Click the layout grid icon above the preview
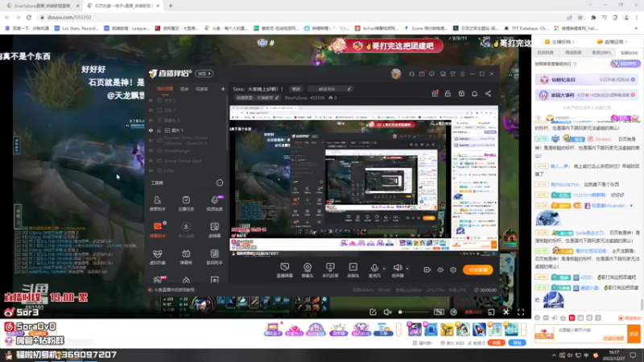Image resolution: width=644 pixels, height=362 pixels. click(461, 93)
